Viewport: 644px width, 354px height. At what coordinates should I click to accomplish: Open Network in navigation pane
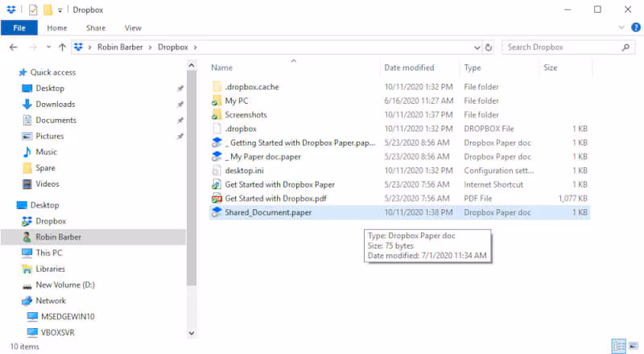pos(51,301)
